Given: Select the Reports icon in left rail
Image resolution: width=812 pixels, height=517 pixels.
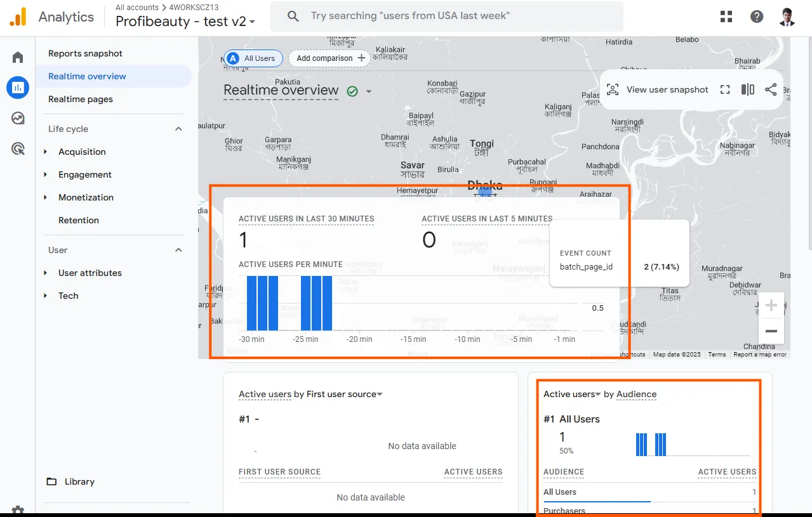Looking at the screenshot, I should tap(18, 88).
